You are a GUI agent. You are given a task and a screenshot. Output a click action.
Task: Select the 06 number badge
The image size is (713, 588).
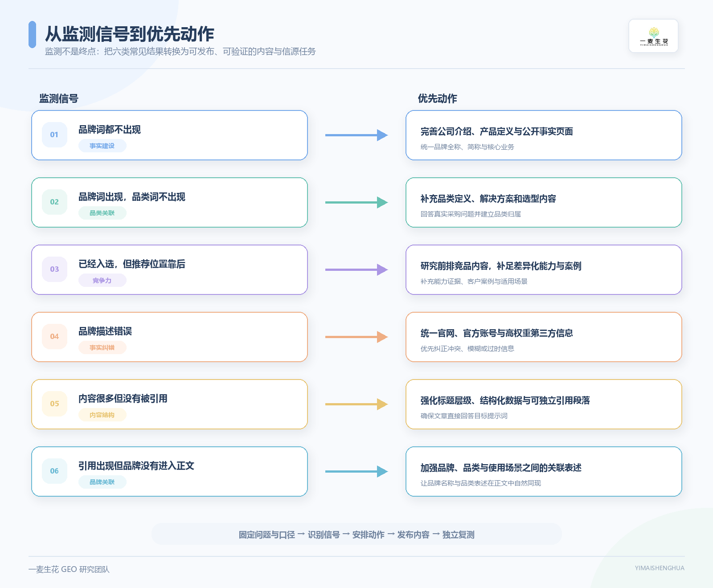click(x=54, y=471)
